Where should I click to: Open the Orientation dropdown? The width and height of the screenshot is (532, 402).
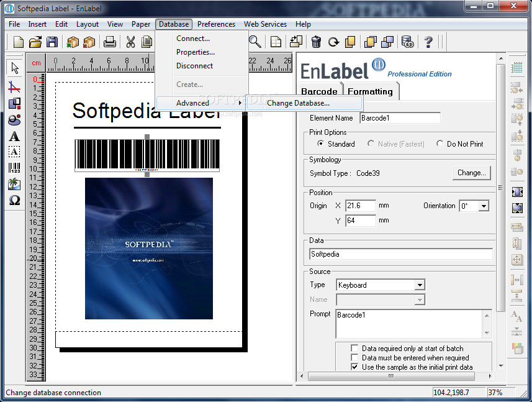[x=484, y=206]
